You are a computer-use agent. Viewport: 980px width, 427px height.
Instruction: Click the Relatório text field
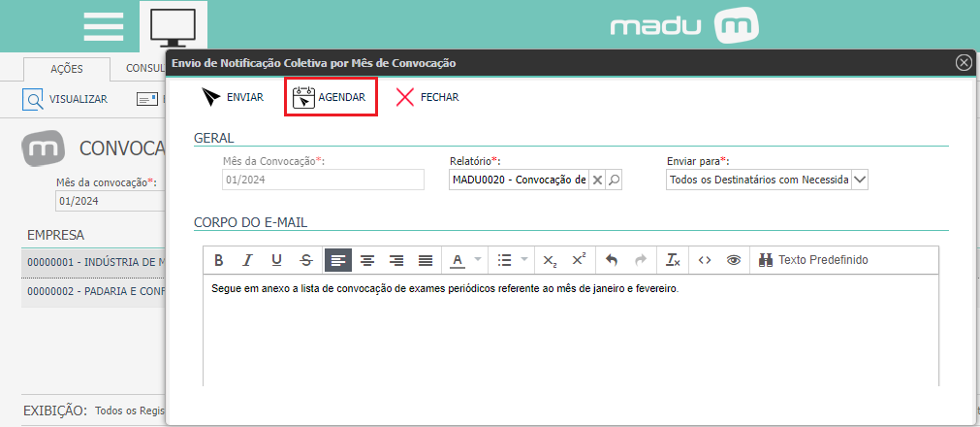[x=519, y=181]
